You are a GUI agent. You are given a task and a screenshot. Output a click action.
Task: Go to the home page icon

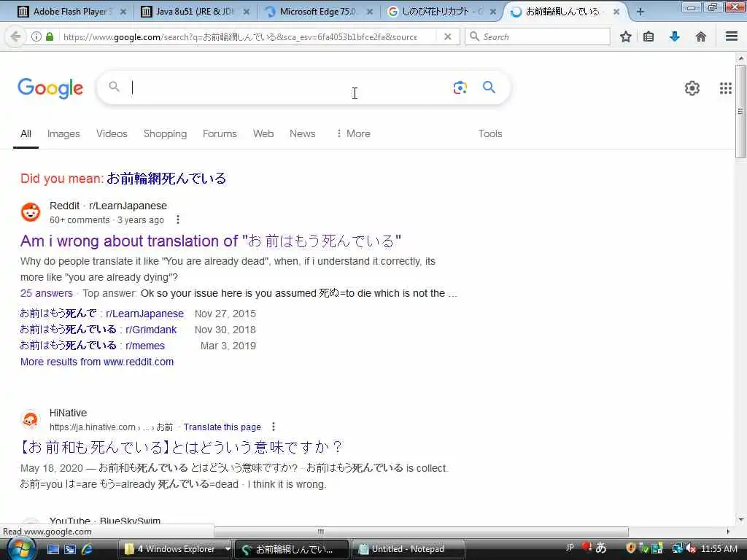point(700,36)
